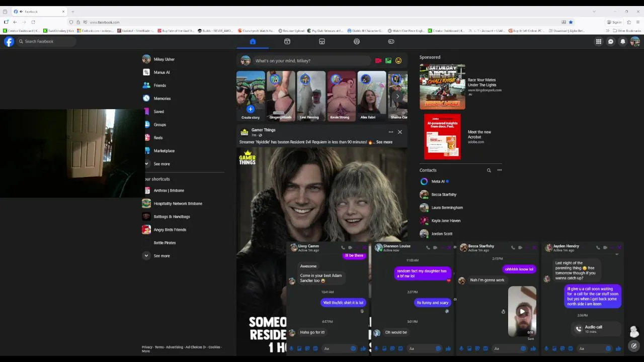Play the video in Becca Starfishy chat
Image resolution: width=644 pixels, height=362 pixels.
522,312
